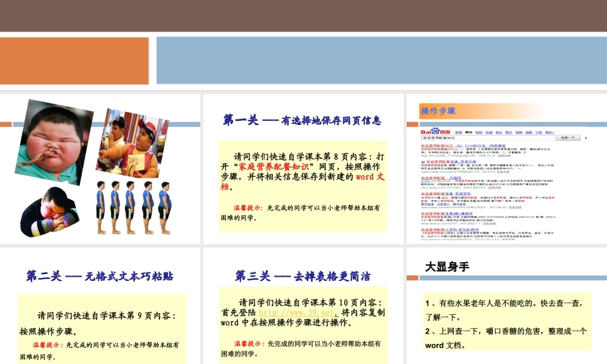Switch to the 新闻 tab on Baidu

(x=458, y=132)
